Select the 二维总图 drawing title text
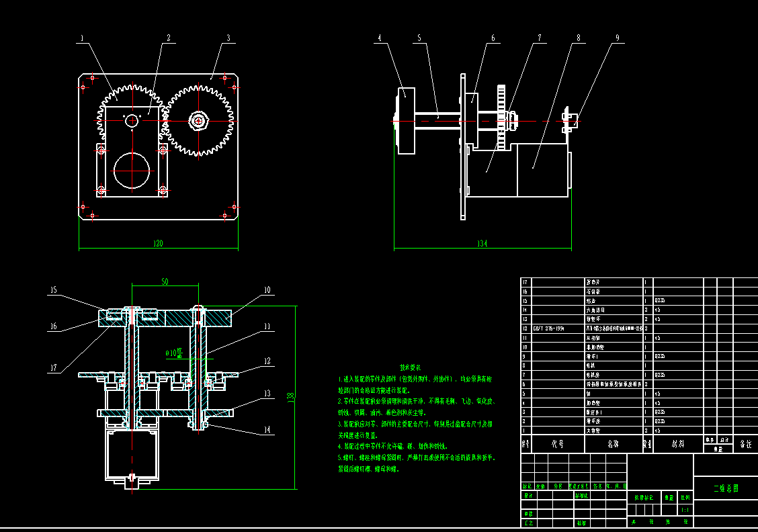The height and width of the screenshot is (532, 758). pos(726,488)
